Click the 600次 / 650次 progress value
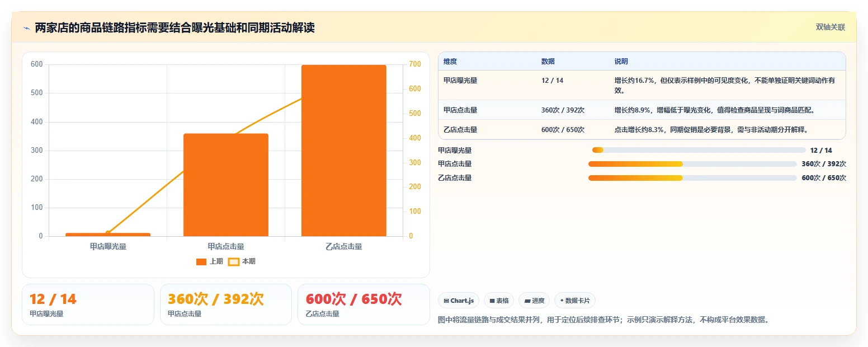868x347 pixels. [824, 178]
